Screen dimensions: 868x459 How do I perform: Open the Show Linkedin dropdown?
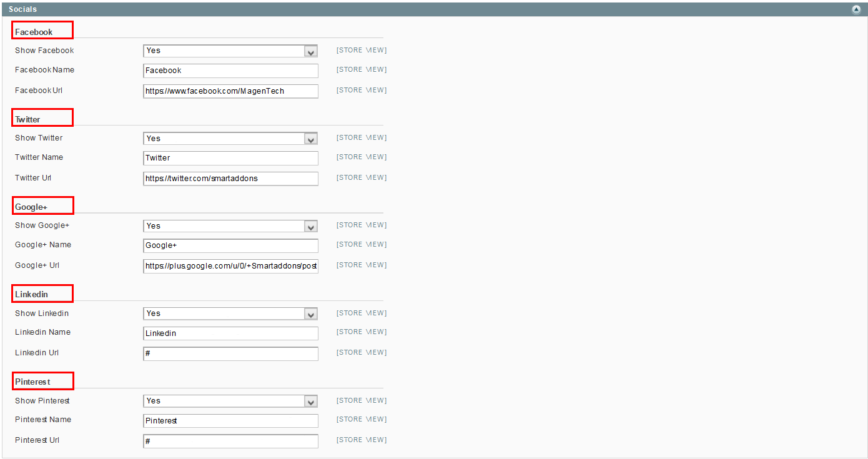point(230,313)
